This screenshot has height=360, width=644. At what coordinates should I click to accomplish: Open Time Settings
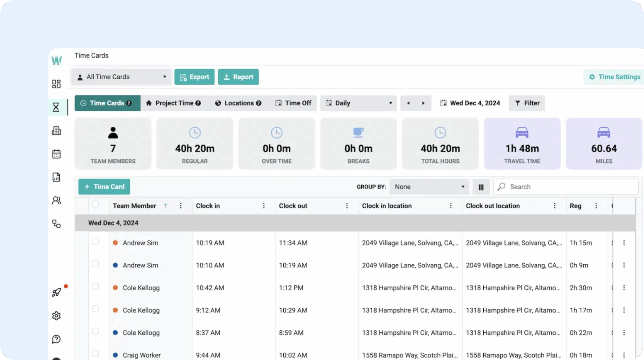point(614,77)
